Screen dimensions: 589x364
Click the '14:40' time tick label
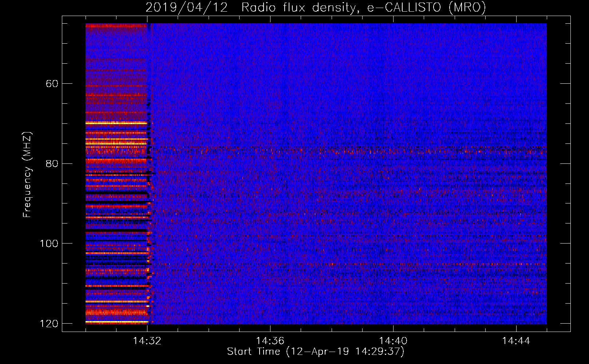pyautogui.click(x=393, y=341)
